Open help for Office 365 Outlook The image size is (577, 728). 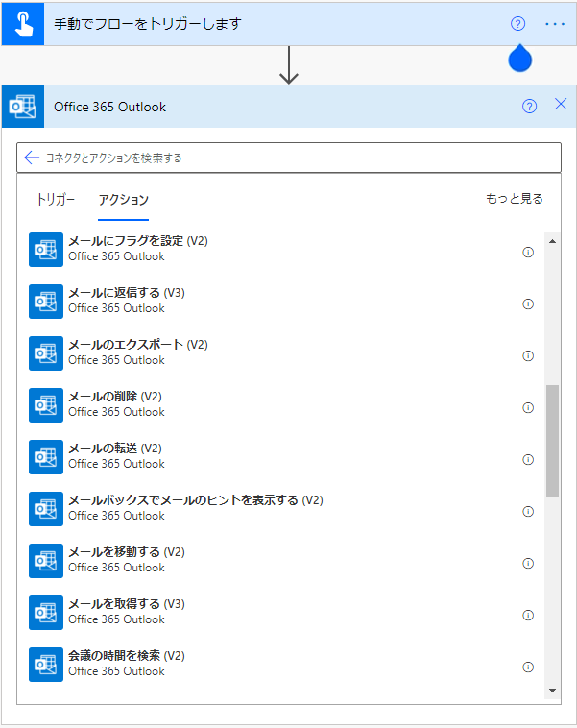(x=529, y=107)
